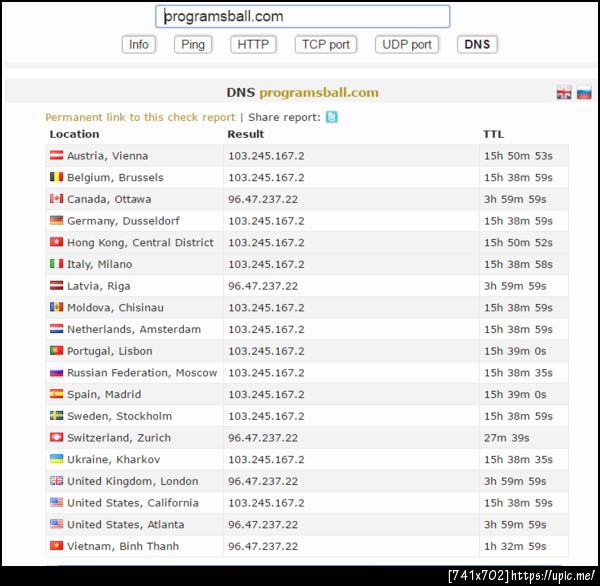Focus the programsball.com host input field
600x586 pixels.
[302, 16]
